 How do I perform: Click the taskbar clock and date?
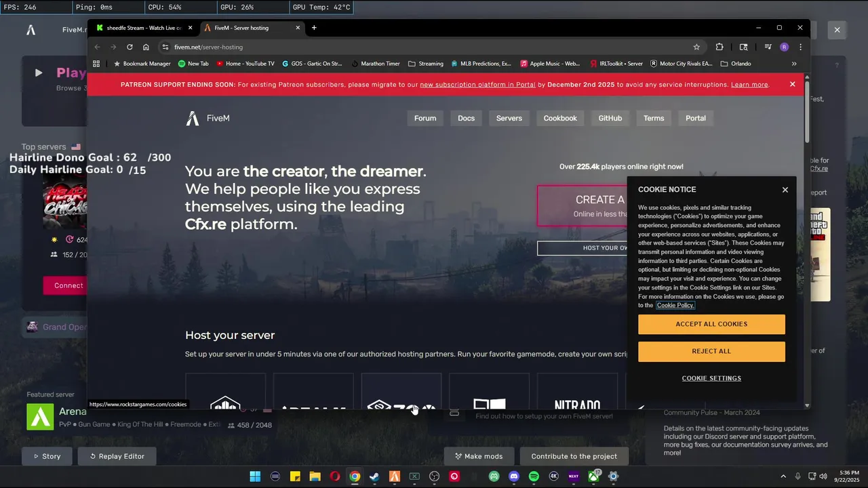point(849,476)
